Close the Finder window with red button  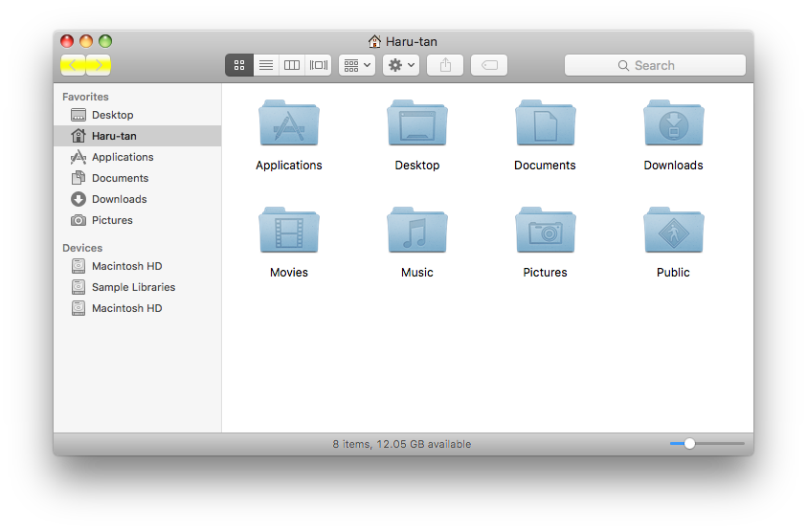click(x=67, y=41)
